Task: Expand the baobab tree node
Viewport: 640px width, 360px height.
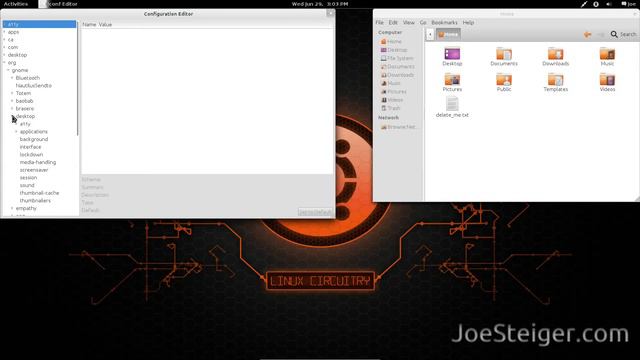Action: 12,101
